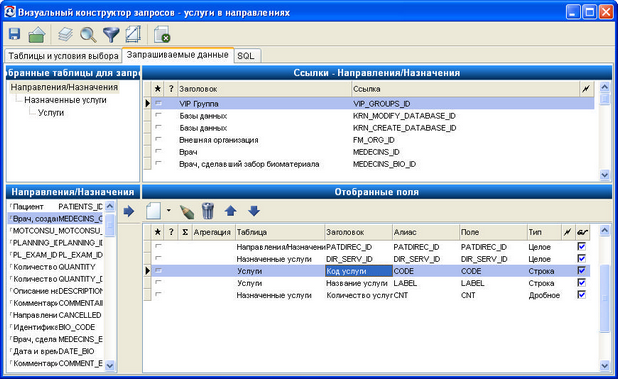Click the stacked layers toolbar icon
Screen dimensions: 618x379
[x=65, y=34]
